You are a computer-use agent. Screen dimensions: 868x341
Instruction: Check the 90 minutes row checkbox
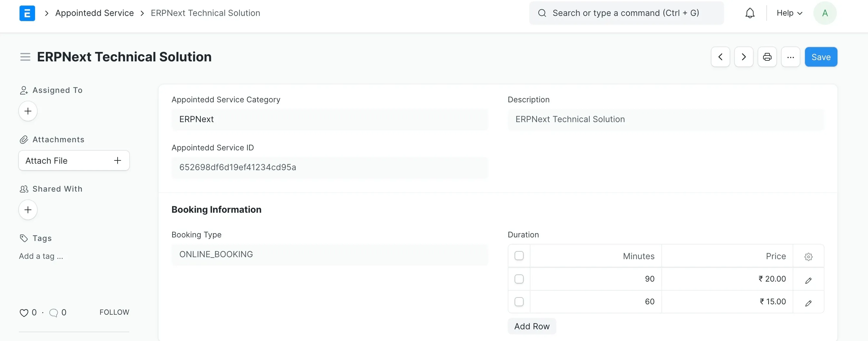519,279
